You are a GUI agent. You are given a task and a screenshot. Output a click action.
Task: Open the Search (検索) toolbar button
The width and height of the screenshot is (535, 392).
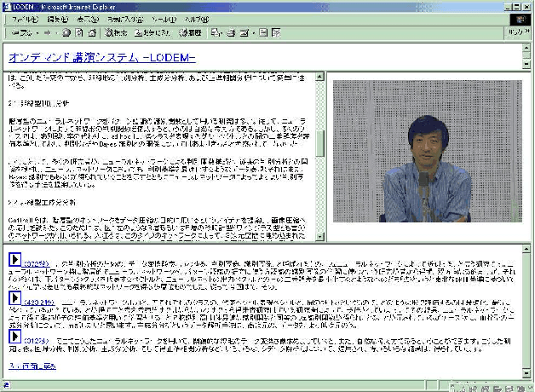[116, 33]
